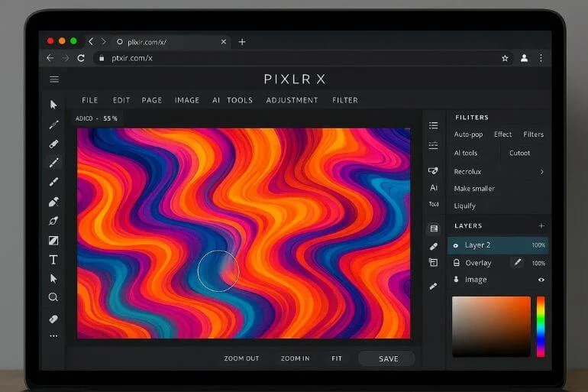Select the magnifier zoom tool
Viewport: 588px width, 392px height.
(53, 297)
